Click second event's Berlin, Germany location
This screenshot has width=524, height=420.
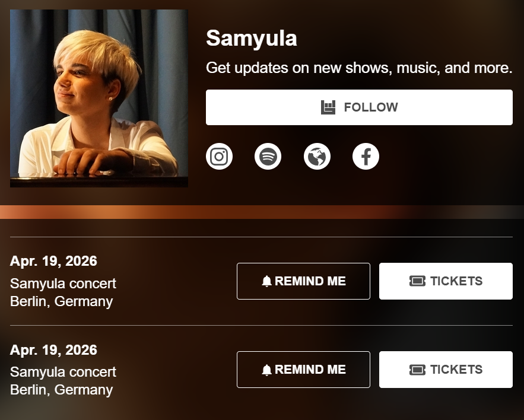point(61,390)
